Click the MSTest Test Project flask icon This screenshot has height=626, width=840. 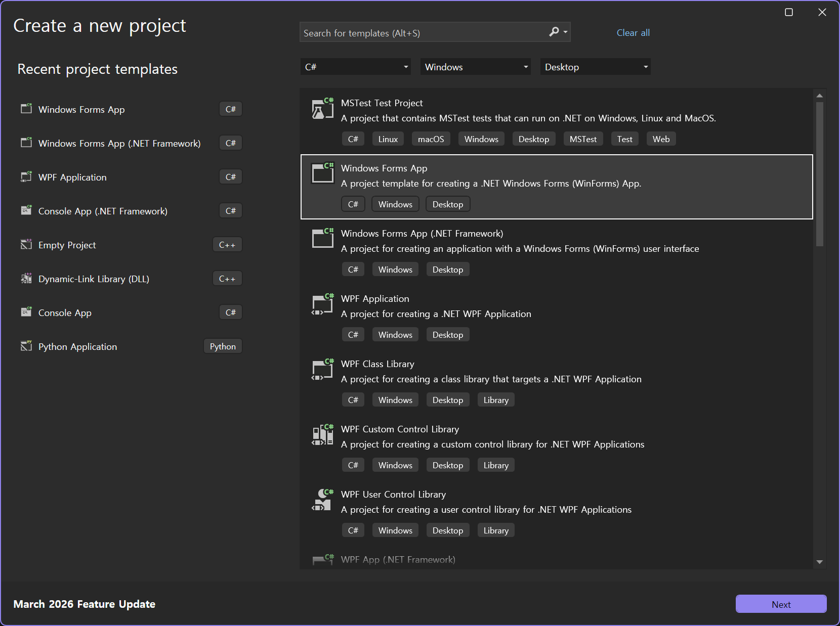click(322, 108)
